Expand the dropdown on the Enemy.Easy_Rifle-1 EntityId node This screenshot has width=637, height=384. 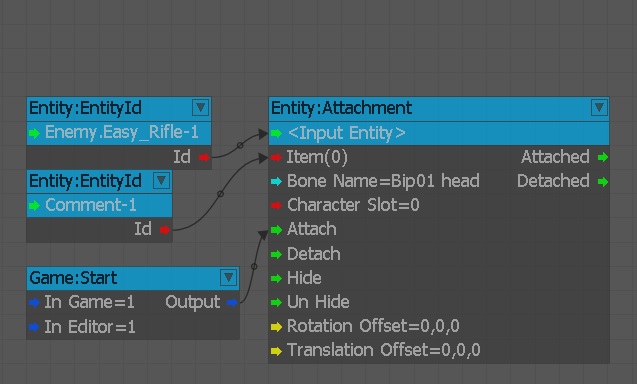[200, 108]
